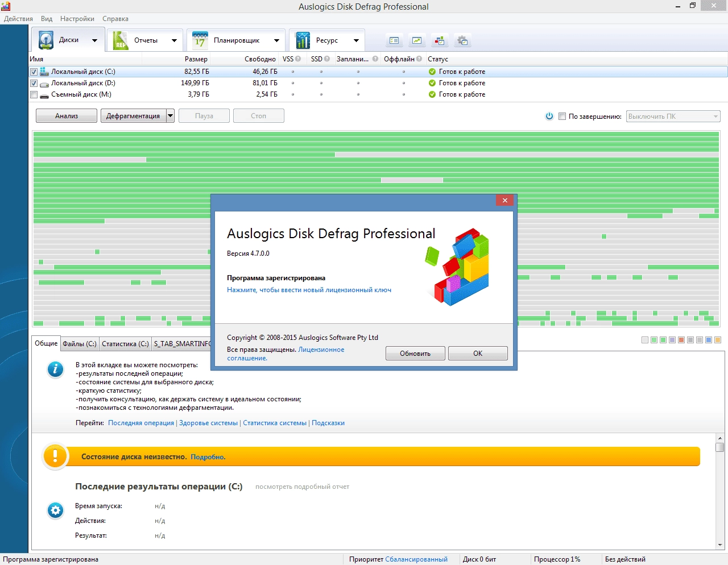Click the Resource chart icon

pos(303,40)
